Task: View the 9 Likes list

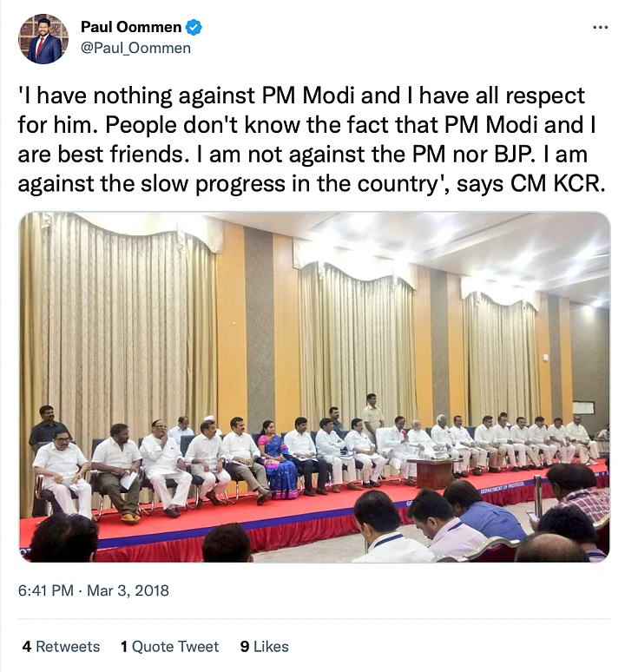Action: coord(264,646)
